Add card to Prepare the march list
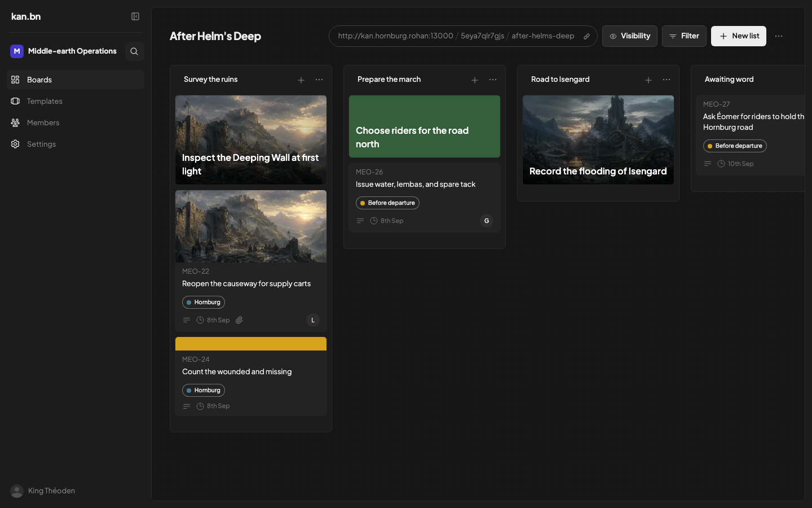 click(x=475, y=80)
